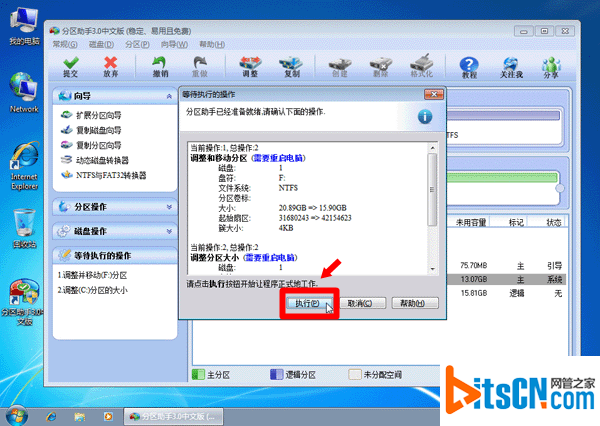Click the 等待执行的操作 panel header
Viewport: 600px width, 426px height.
pos(115,255)
